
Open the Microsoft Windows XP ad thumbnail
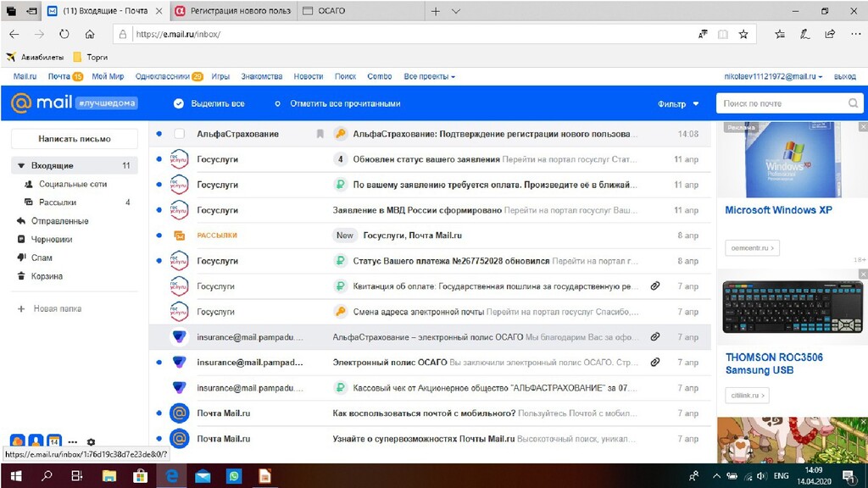point(793,160)
